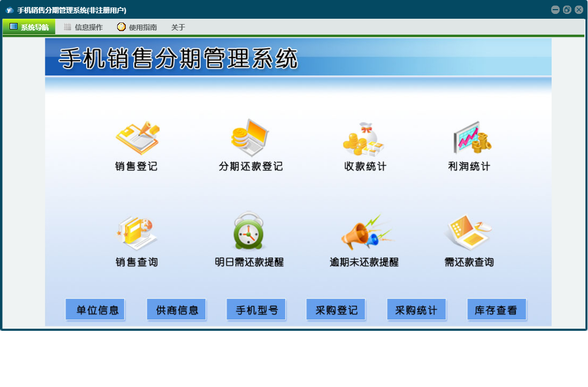The image size is (588, 387).
Task: Click the 库存查看 button
Action: (x=497, y=309)
